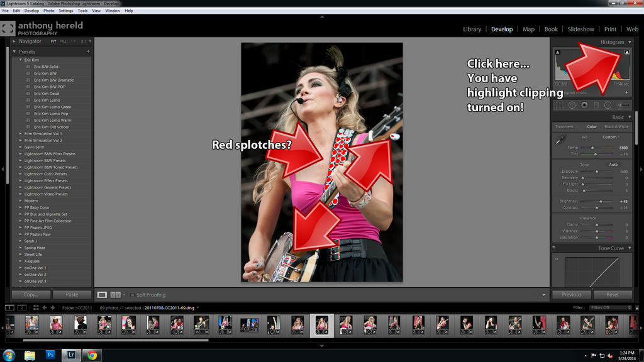The image size is (644, 362).
Task: Select the Crop Overlay tool
Action: (x=559, y=105)
